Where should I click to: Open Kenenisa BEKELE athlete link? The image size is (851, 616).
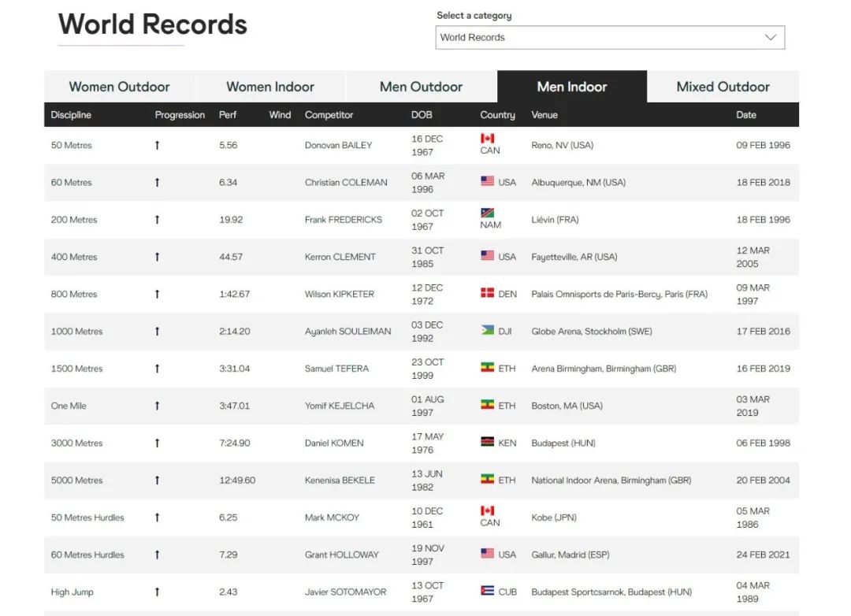pos(340,480)
